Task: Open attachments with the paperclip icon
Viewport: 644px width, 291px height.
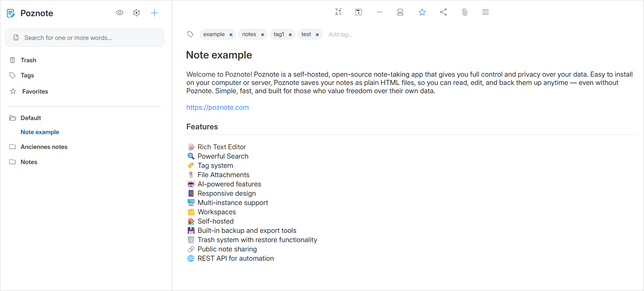Action: click(465, 12)
